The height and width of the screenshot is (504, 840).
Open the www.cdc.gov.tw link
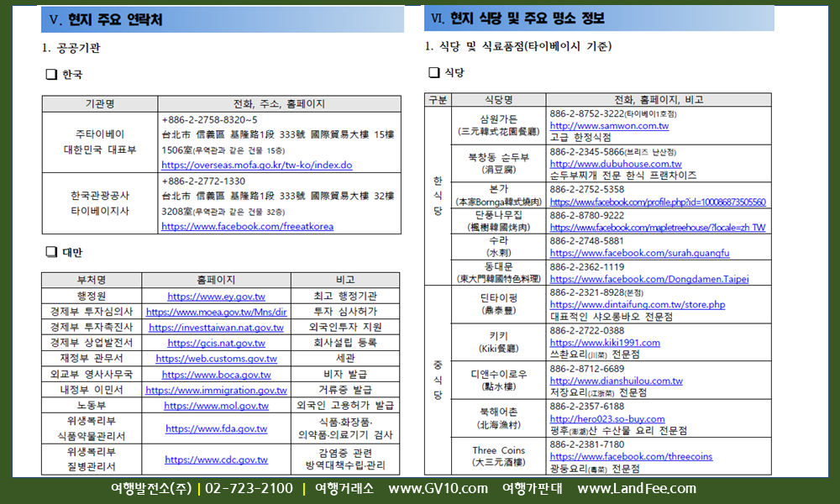click(216, 459)
